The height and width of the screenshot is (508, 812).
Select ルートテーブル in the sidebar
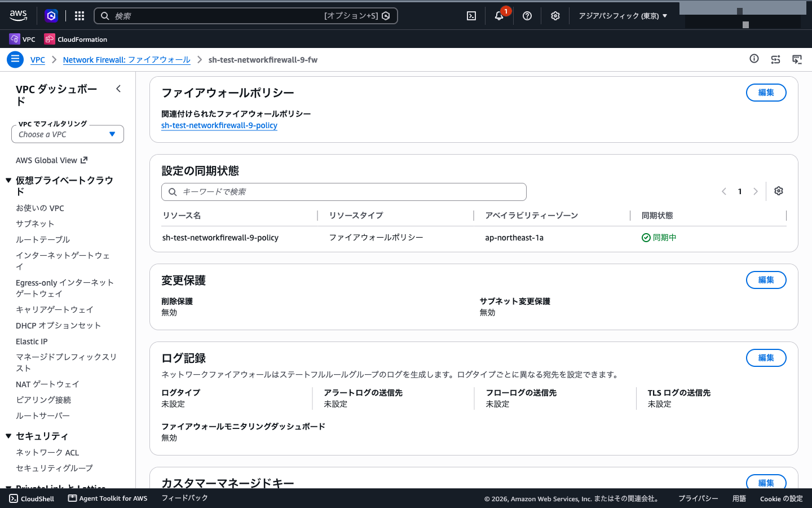tap(43, 239)
